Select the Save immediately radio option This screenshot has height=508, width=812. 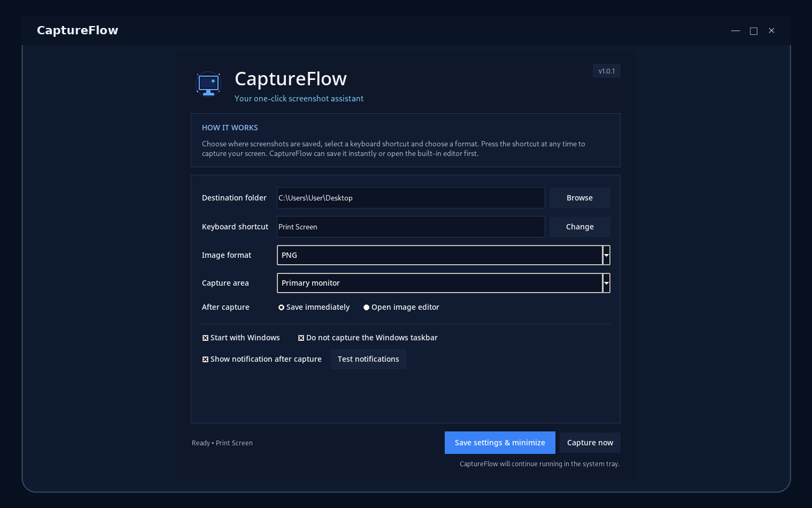pos(314,307)
